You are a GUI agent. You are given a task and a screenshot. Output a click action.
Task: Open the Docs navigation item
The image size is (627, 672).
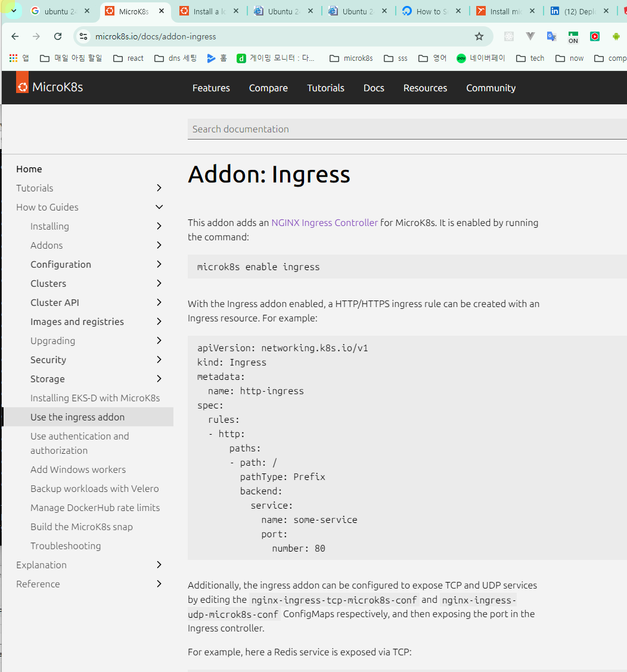pos(374,88)
